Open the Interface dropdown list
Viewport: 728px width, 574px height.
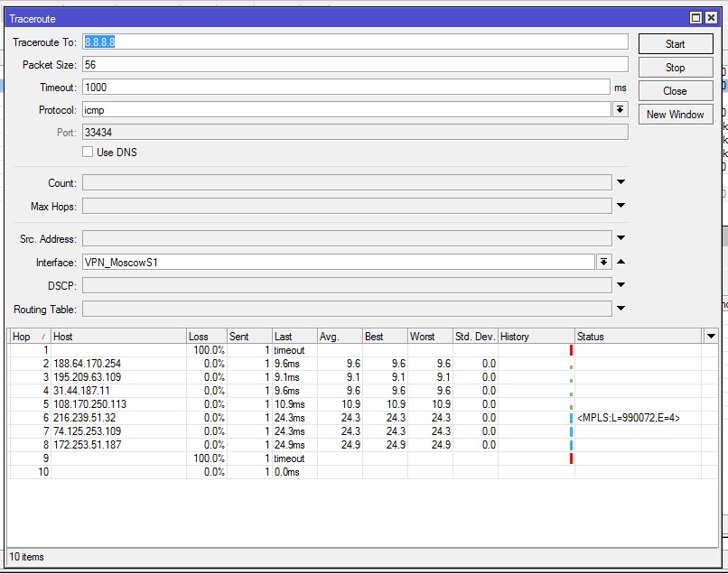point(603,262)
